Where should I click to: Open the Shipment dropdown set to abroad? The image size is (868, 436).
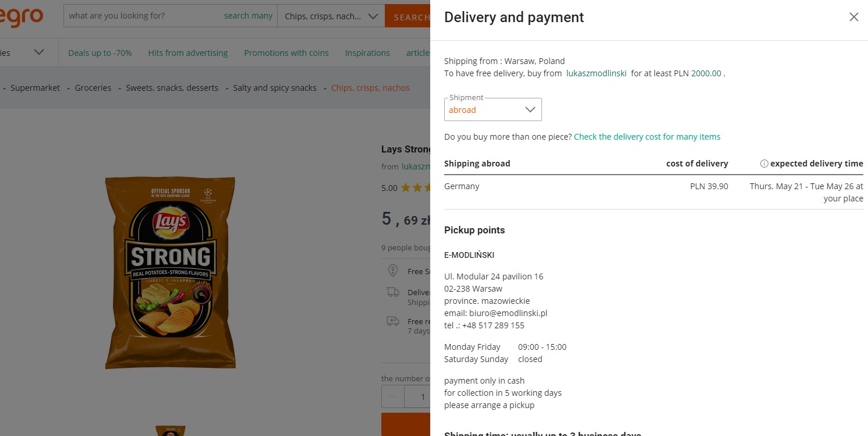[493, 109]
